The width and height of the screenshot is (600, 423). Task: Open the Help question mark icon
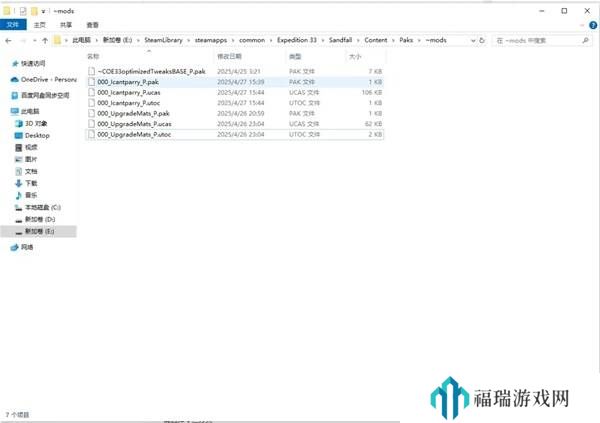593,25
